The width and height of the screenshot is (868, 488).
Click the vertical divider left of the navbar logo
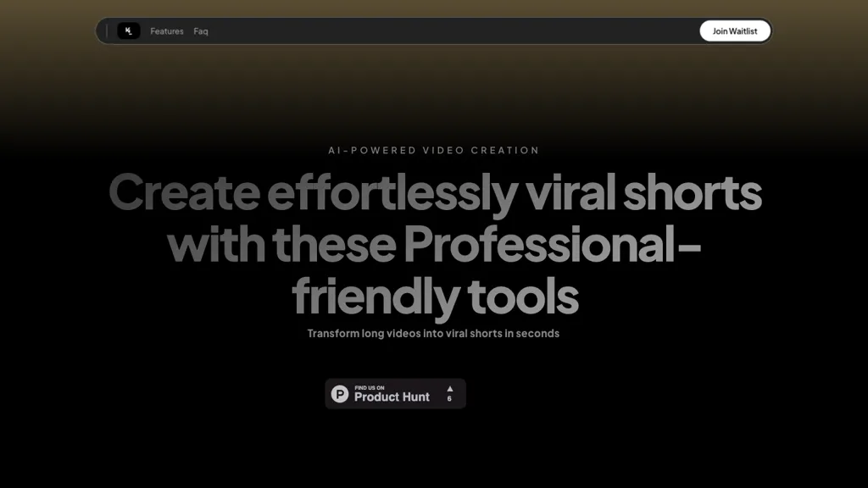[x=107, y=31]
